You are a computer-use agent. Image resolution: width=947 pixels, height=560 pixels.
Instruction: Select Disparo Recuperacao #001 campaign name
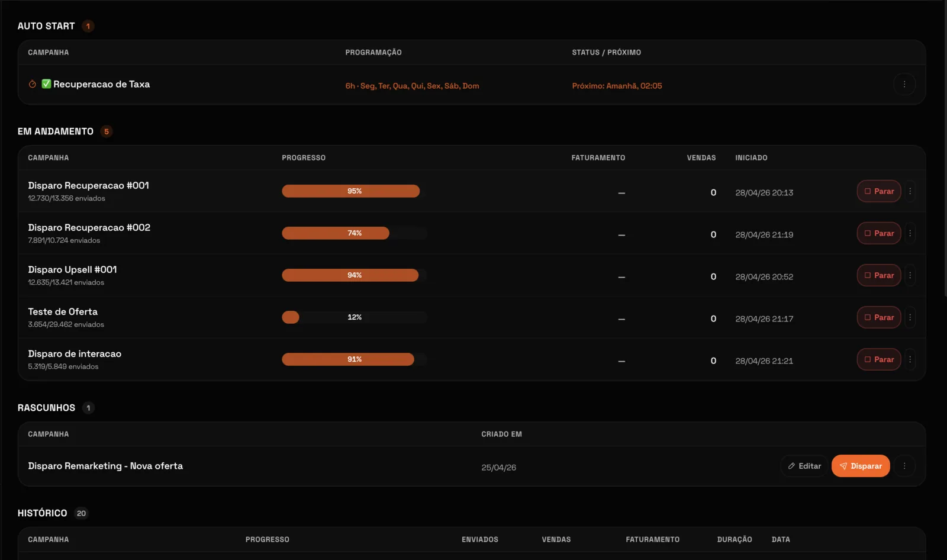[88, 185]
